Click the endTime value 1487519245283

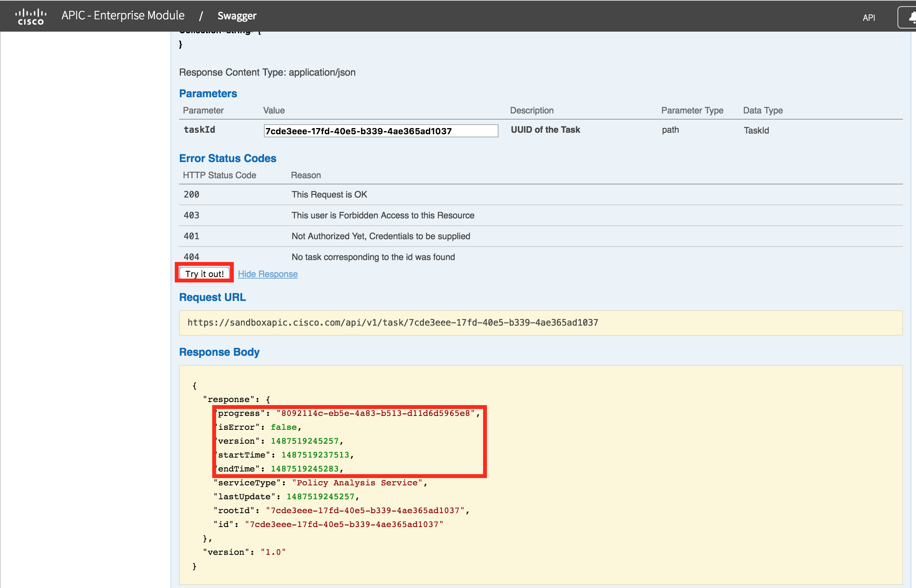(x=304, y=469)
